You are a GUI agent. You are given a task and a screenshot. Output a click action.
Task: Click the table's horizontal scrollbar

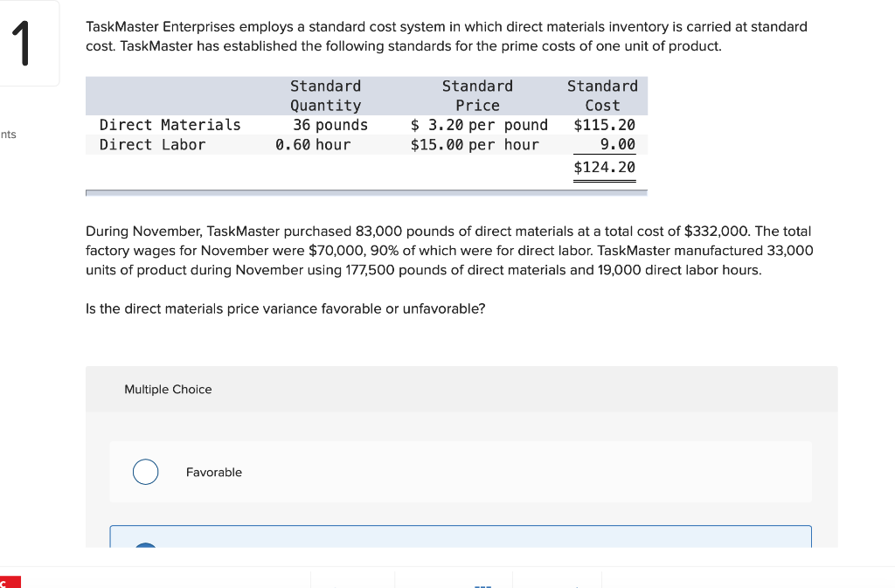[366, 193]
